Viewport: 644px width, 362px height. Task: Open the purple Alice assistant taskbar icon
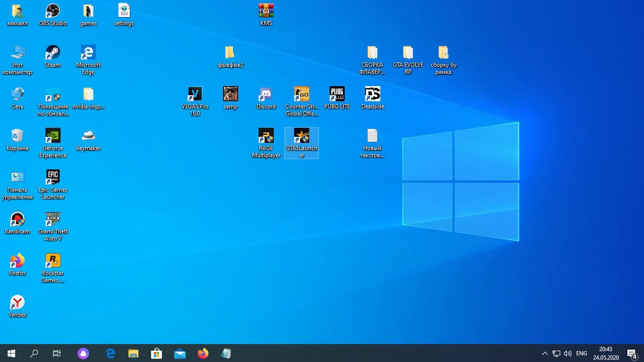pos(83,353)
